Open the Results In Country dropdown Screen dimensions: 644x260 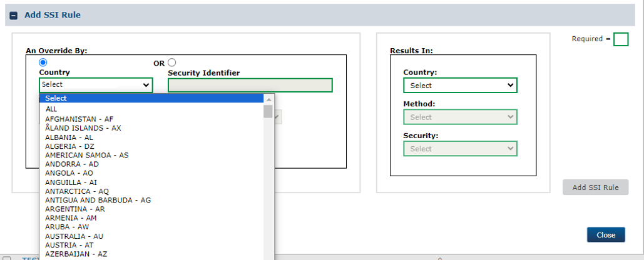(x=460, y=86)
